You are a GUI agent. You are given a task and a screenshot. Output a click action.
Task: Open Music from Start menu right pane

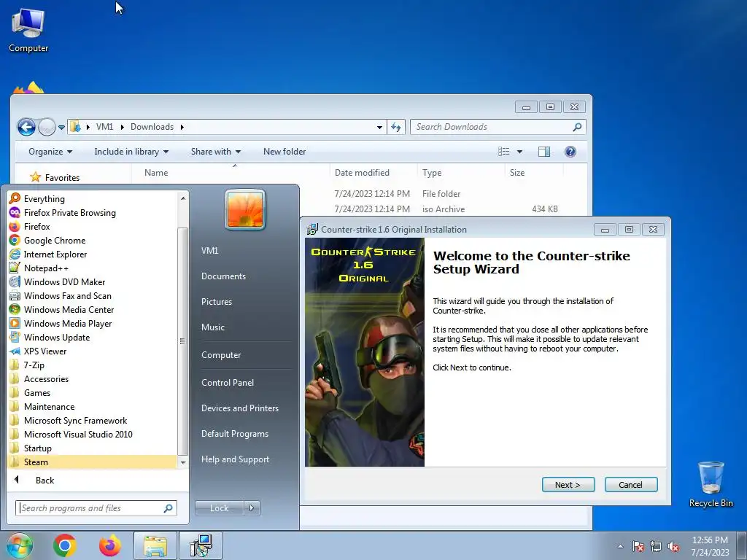pos(212,327)
